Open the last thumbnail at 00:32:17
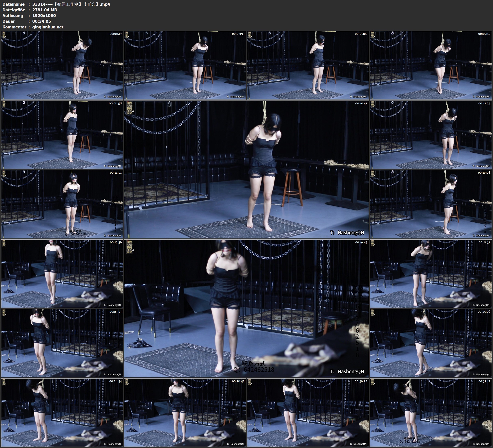 coord(431,412)
